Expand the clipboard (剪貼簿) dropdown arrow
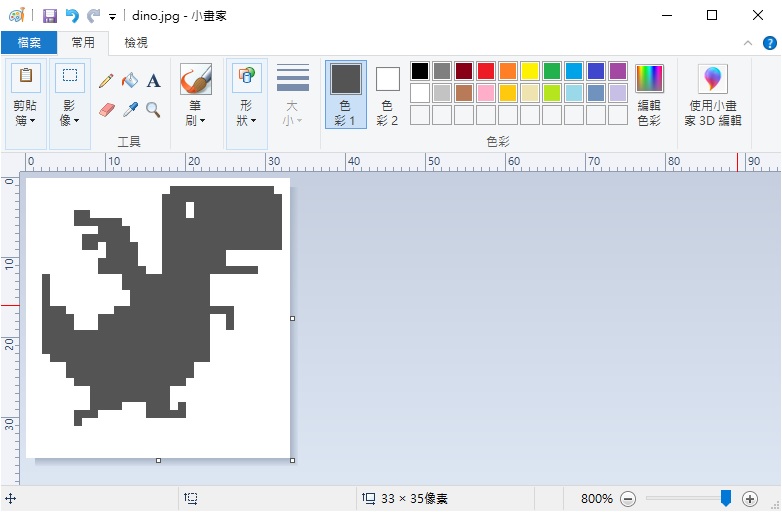The image size is (782, 512). coord(32,121)
